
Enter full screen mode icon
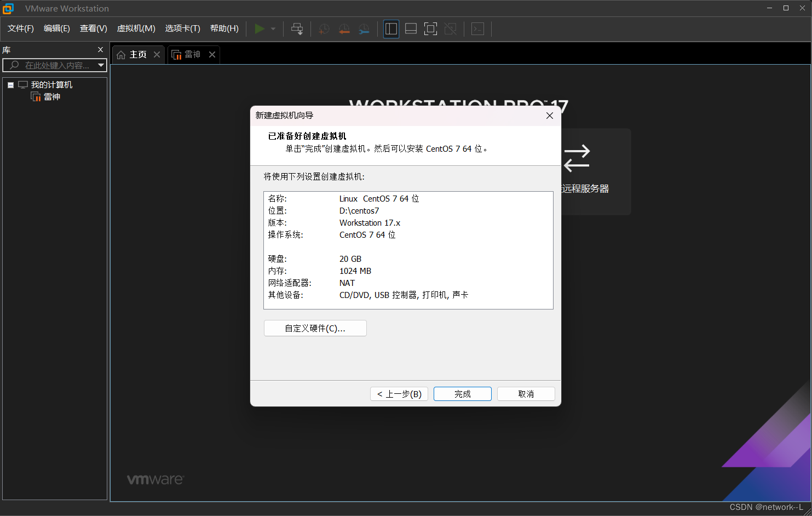tap(431, 29)
